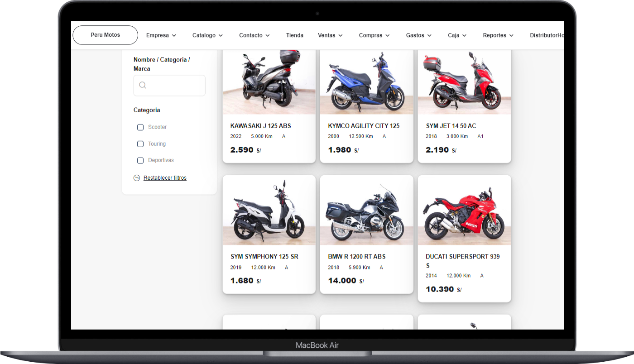Viewport: 634px width, 364px height.
Task: Open the Ducati Supersport 939 S photo
Action: coord(464,211)
